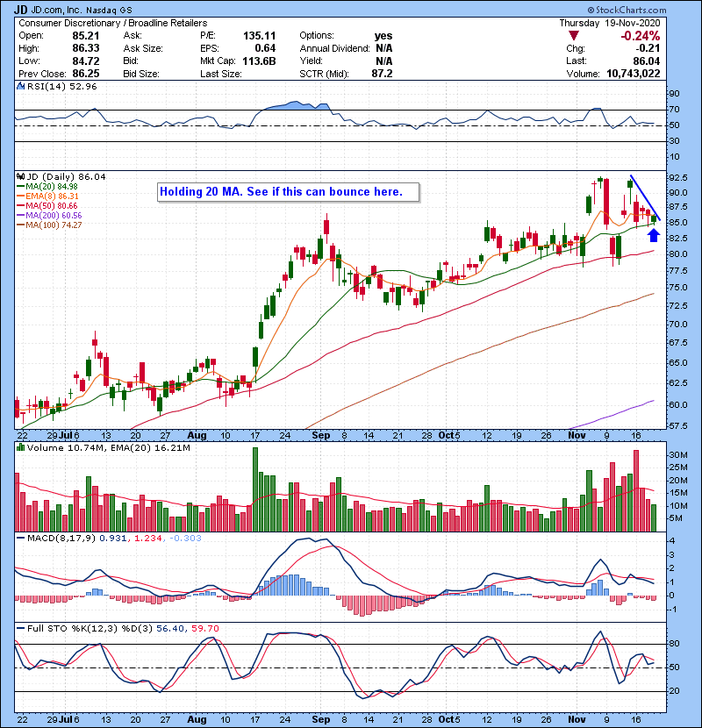Click the orange EMA(8) legend line marker

[20, 196]
